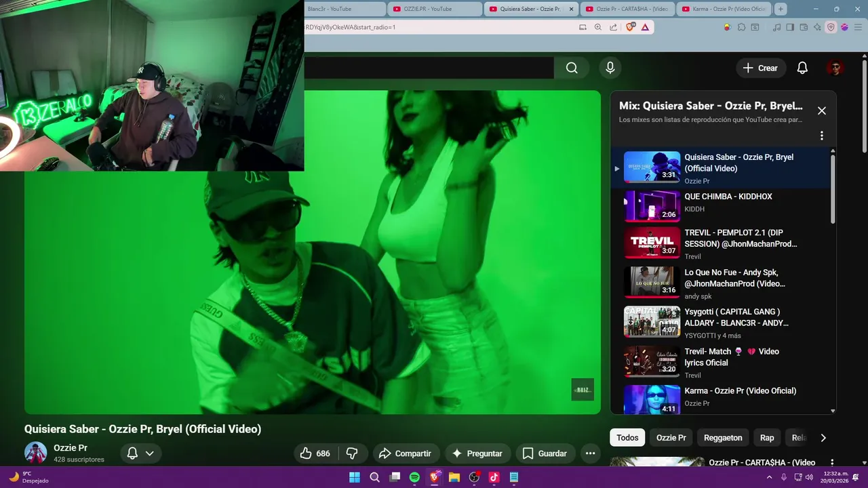This screenshot has width=868, height=488.
Task: Open the Windows Start menu
Action: point(355,477)
